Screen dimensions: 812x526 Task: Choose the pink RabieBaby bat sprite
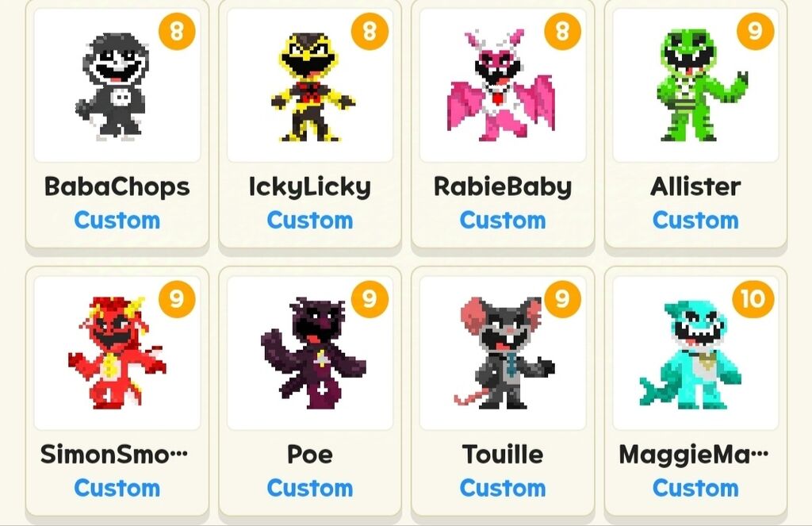(502, 85)
